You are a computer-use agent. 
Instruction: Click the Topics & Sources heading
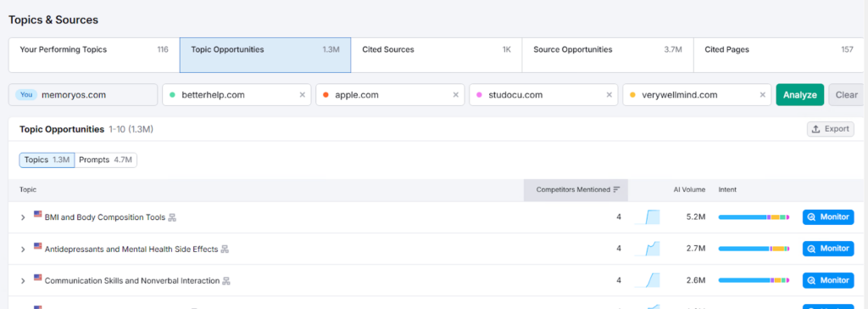coord(53,20)
